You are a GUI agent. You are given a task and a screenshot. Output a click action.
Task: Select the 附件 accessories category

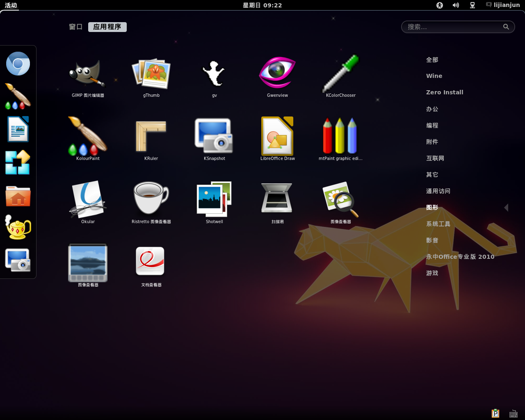(x=432, y=142)
